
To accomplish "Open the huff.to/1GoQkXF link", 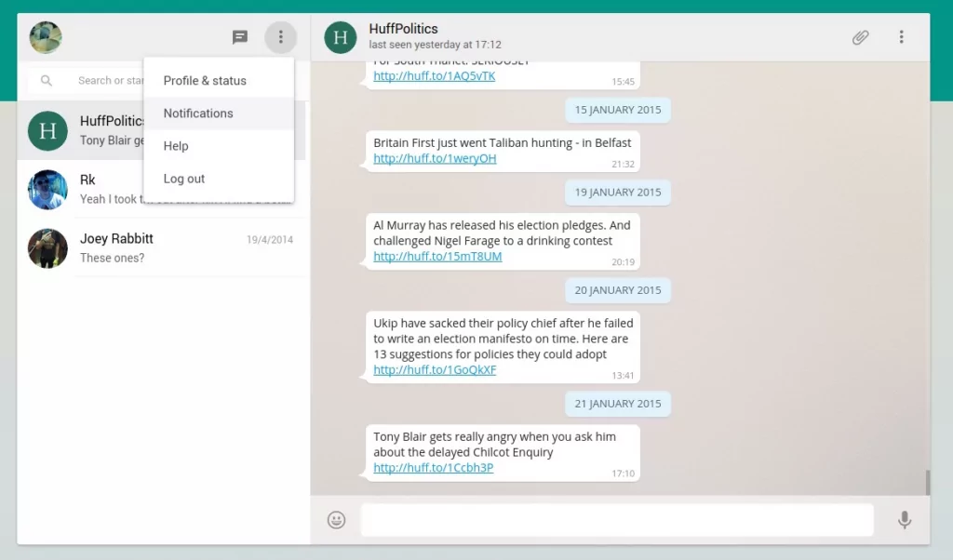I will tap(435, 370).
